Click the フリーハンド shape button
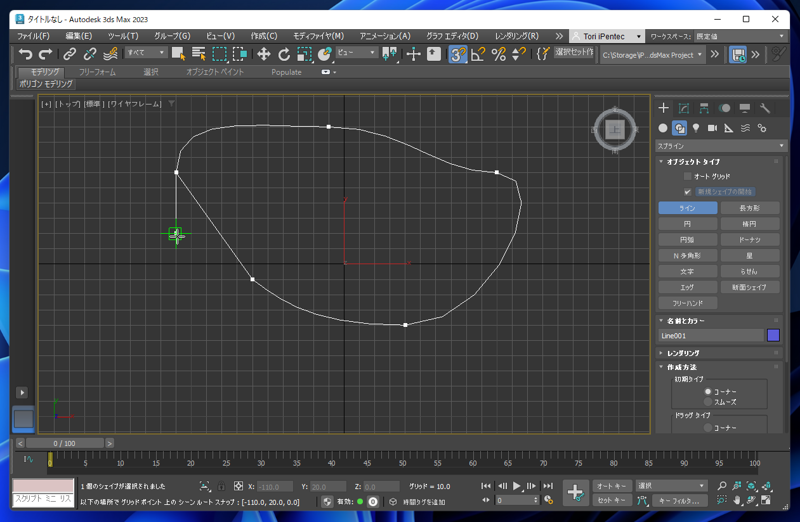The height and width of the screenshot is (522, 800). click(688, 303)
